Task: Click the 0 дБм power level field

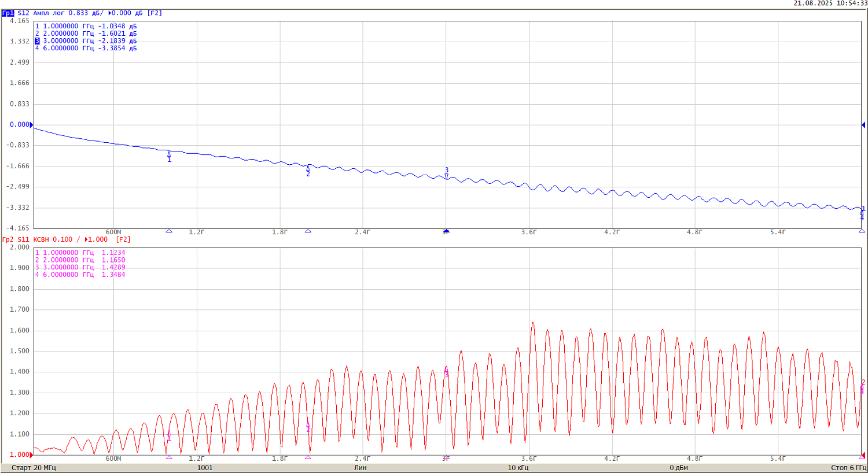Action: (x=679, y=467)
